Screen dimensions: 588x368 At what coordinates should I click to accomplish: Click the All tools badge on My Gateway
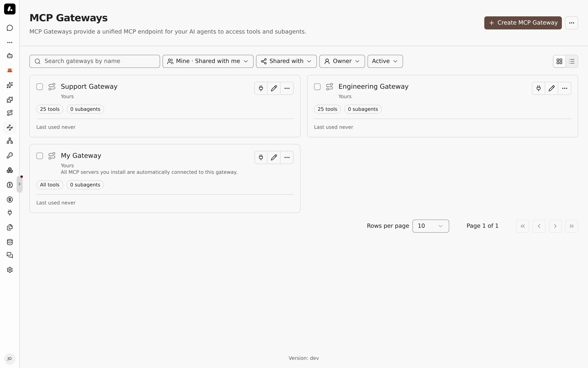(50, 185)
